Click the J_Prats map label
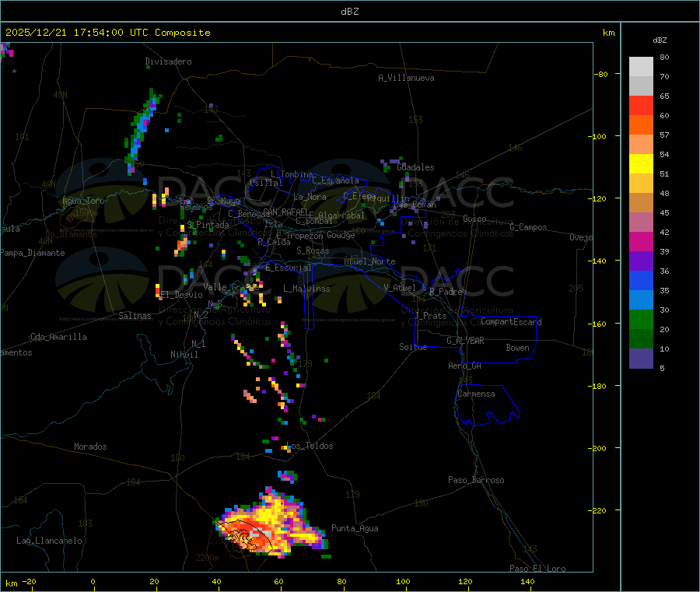Screen dimensions: 700x592 tap(430, 316)
